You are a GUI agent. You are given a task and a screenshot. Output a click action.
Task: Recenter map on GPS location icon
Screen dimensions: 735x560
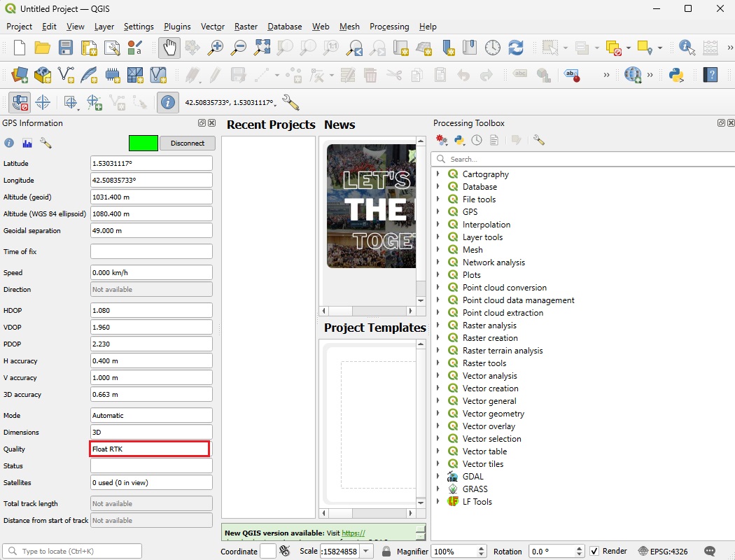43,103
